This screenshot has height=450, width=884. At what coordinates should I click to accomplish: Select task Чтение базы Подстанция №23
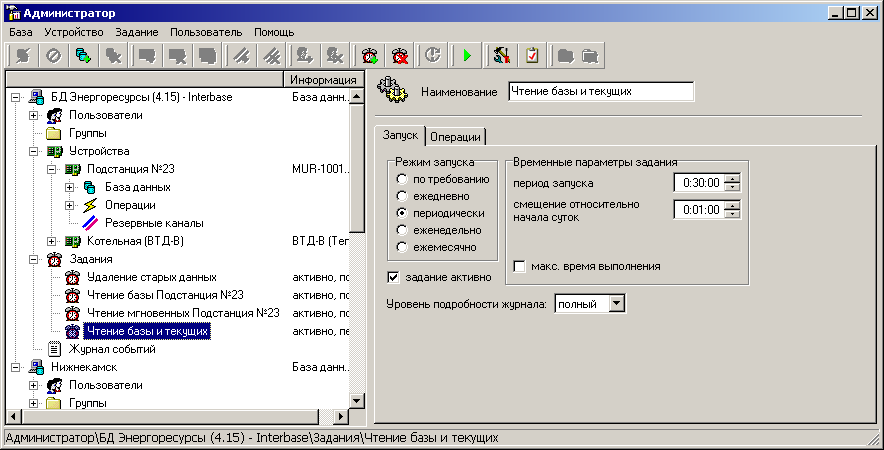point(165,295)
